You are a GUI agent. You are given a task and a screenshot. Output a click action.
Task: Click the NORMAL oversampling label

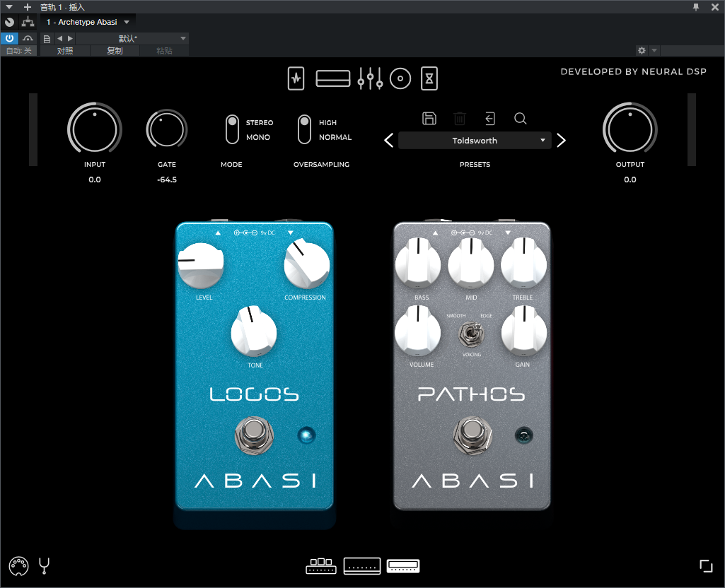point(335,137)
